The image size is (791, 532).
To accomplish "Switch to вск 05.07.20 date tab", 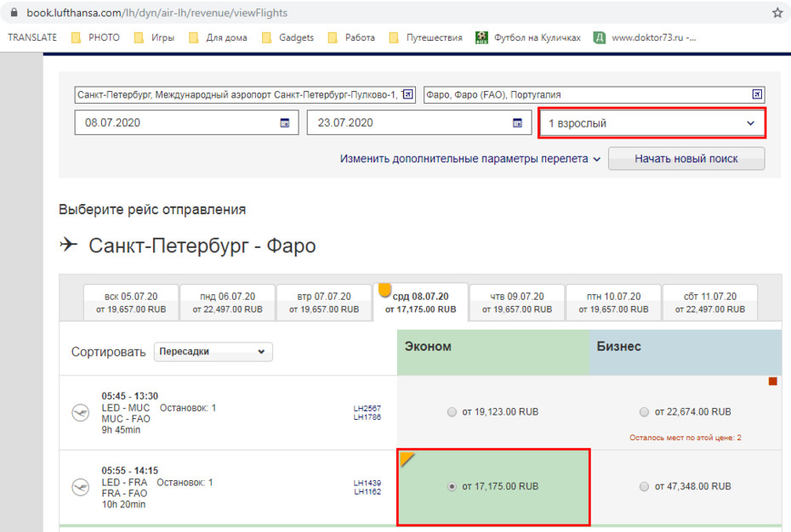I will [x=131, y=303].
